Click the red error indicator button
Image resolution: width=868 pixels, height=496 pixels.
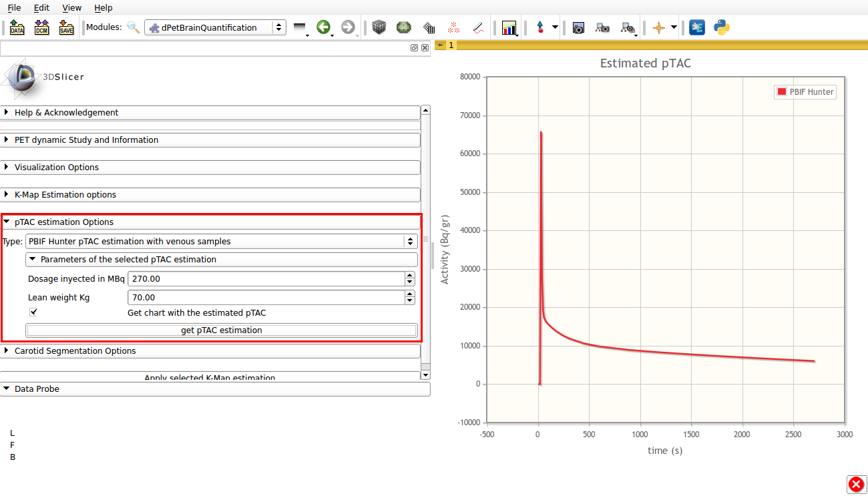(x=856, y=485)
